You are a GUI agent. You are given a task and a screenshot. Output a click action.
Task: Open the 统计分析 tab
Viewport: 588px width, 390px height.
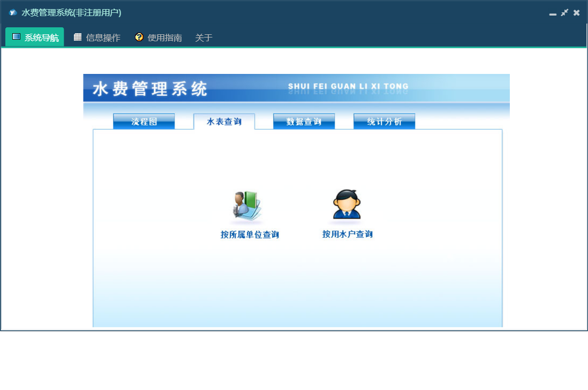(385, 122)
